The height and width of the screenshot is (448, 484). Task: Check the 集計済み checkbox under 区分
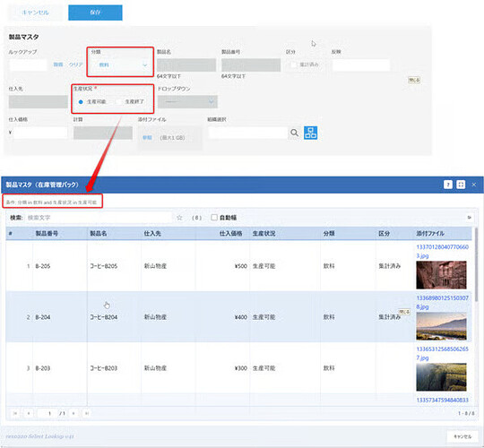pos(294,65)
